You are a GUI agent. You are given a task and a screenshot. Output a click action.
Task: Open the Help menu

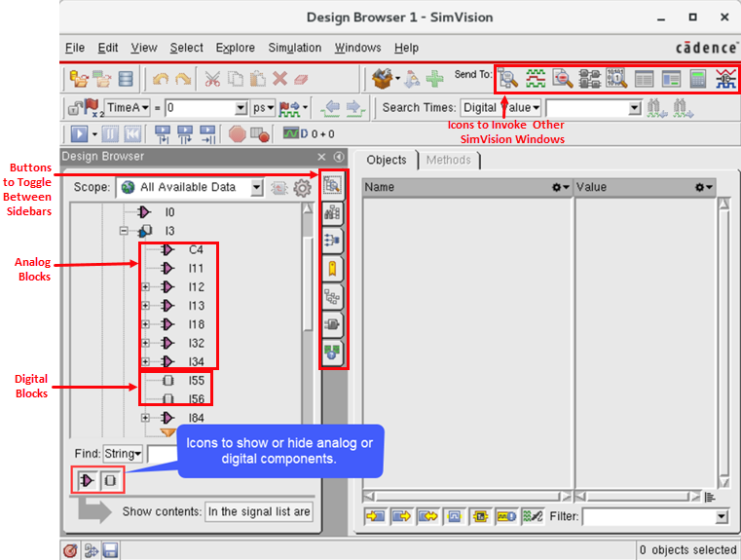coord(406,48)
